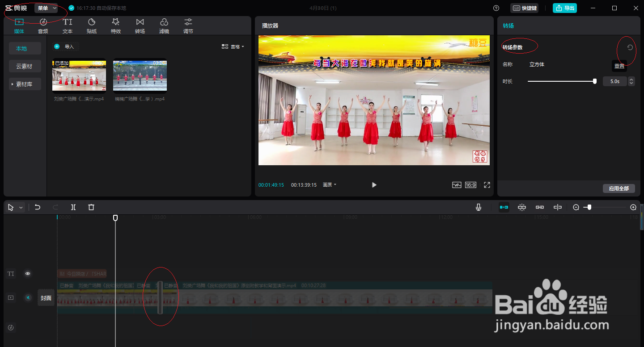Open the 菜单 menu dropdown
Image resolution: width=644 pixels, height=347 pixels.
(x=47, y=8)
